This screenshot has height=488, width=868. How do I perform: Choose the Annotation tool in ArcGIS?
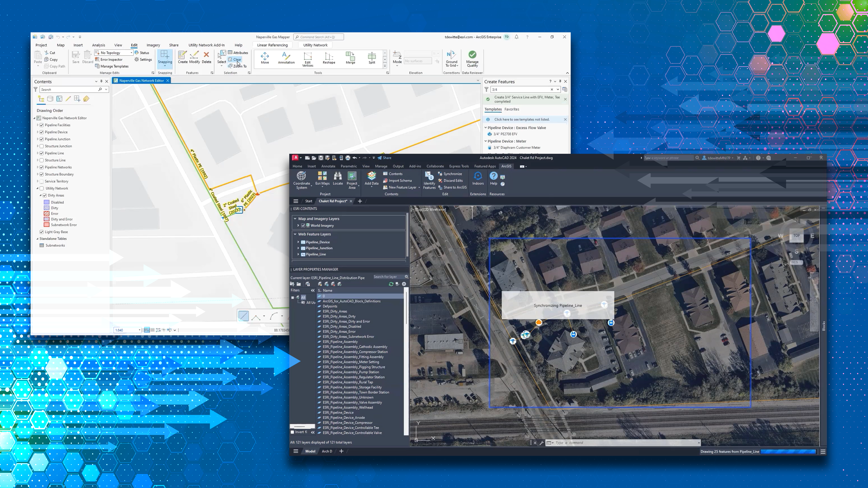[x=286, y=58]
